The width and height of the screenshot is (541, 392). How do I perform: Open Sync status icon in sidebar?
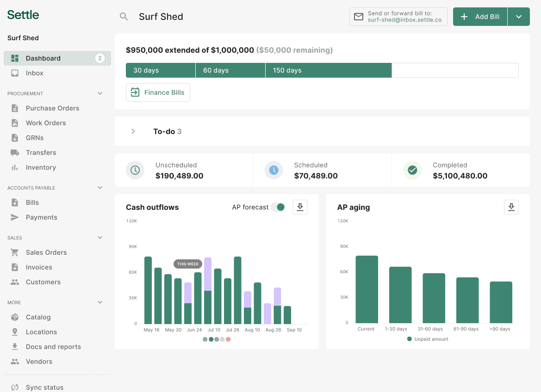coord(15,387)
